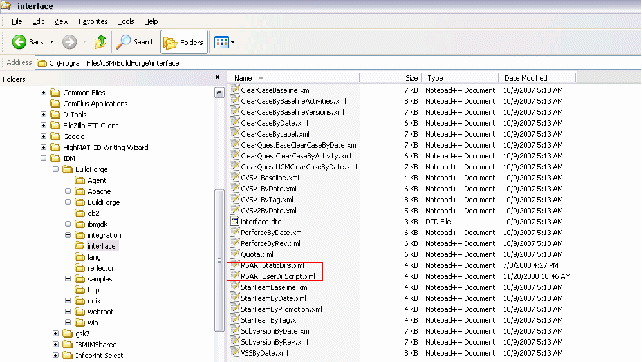Image resolution: width=642 pixels, height=362 pixels.
Task: Open the Search pane
Action: [134, 42]
